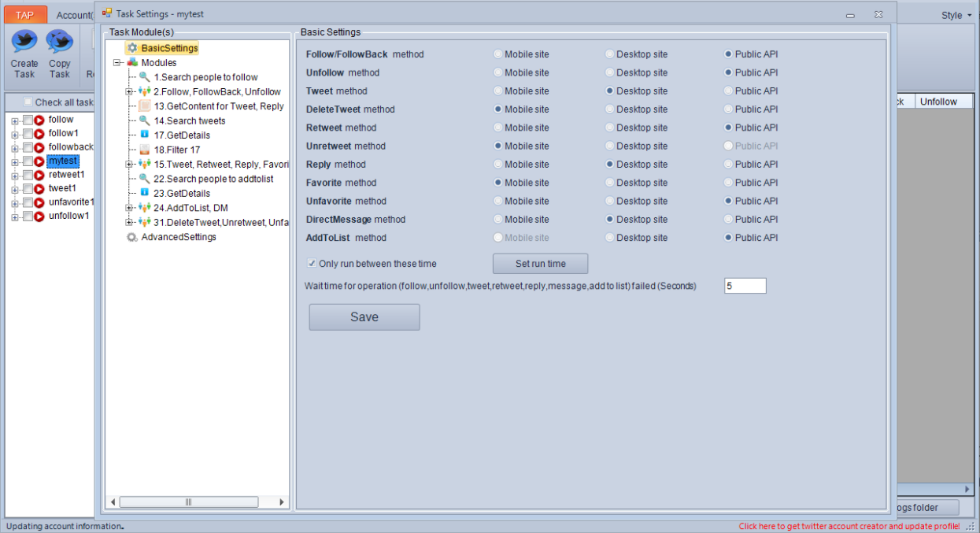Expand node 15.Tweet, Retweet, Reply

(130, 164)
